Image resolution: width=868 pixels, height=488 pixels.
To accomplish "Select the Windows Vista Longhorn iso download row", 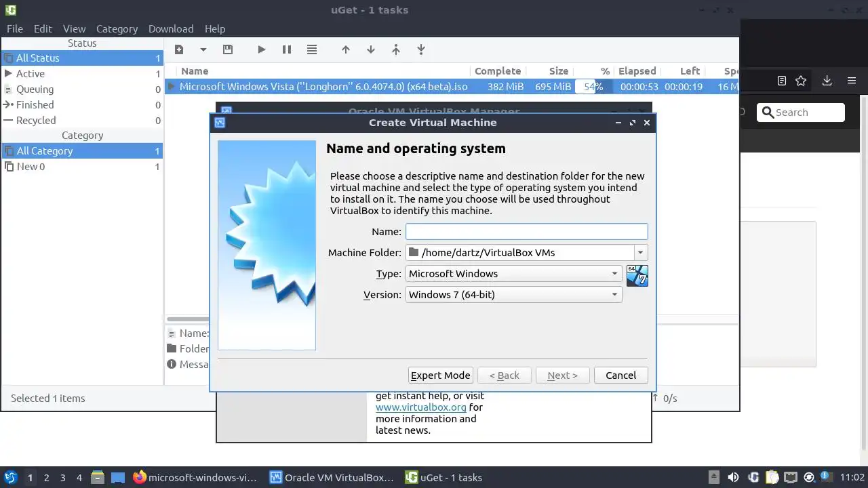I will [x=452, y=87].
